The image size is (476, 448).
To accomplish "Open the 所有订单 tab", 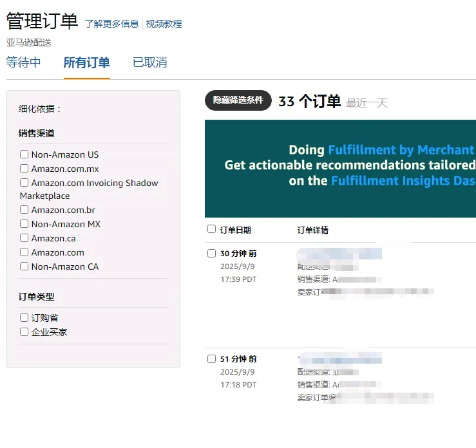I will point(86,62).
